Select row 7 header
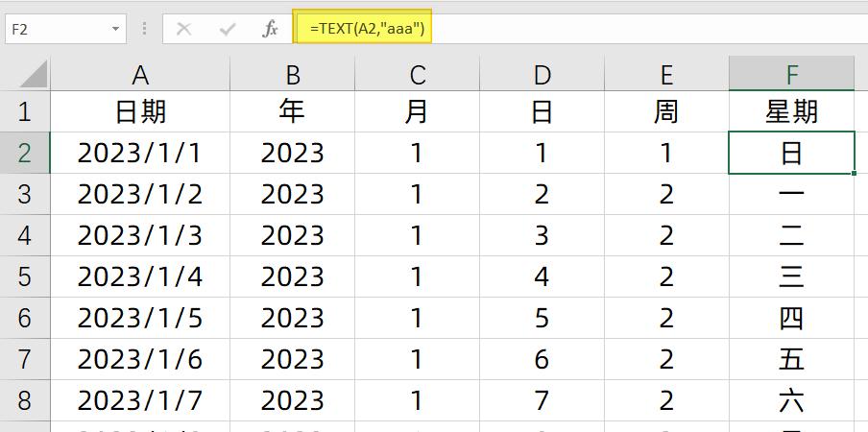868x432 pixels. (x=25, y=359)
